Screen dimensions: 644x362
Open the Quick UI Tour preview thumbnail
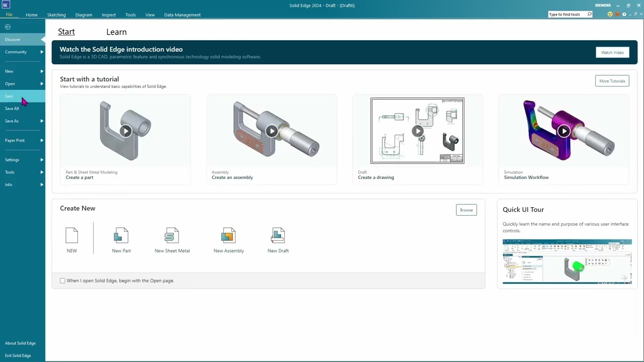[x=567, y=262]
